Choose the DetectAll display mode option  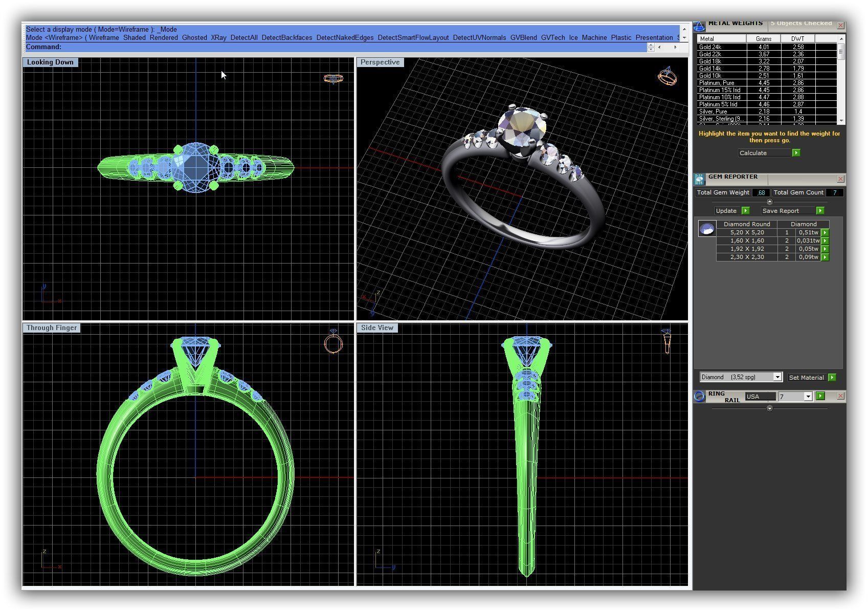click(x=244, y=37)
